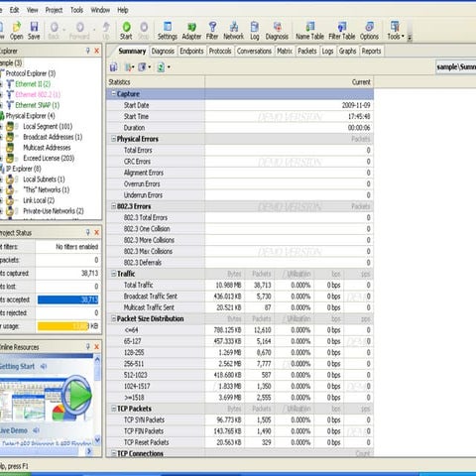The image size is (476, 476).
Task: Click the Statistics column header
Action: click(x=156, y=82)
